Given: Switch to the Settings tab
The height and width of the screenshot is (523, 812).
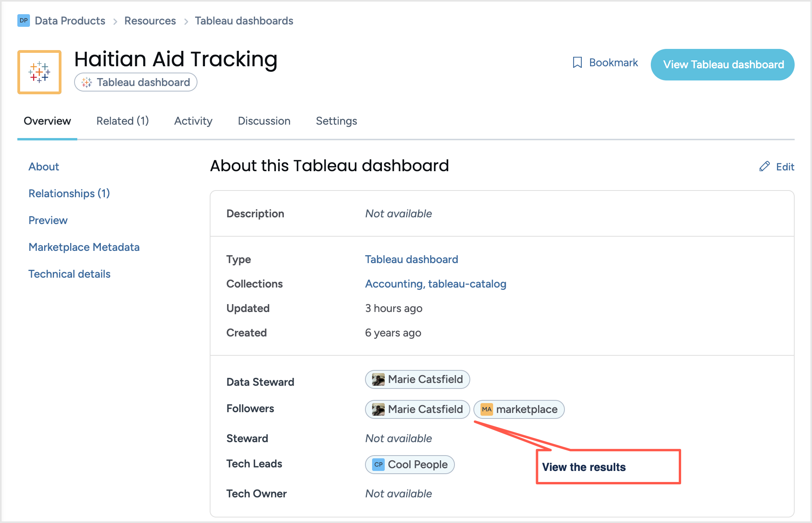Looking at the screenshot, I should pyautogui.click(x=336, y=121).
